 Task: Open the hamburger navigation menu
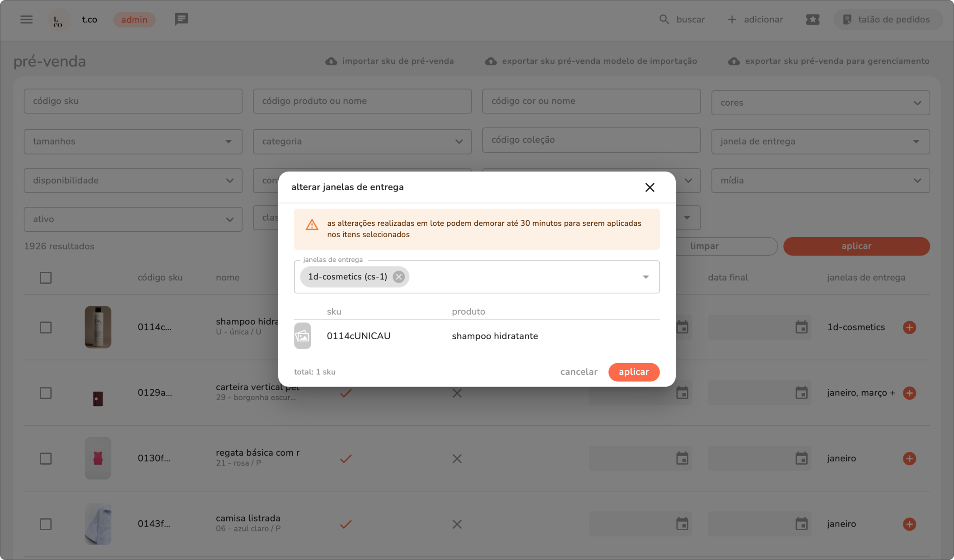(26, 19)
